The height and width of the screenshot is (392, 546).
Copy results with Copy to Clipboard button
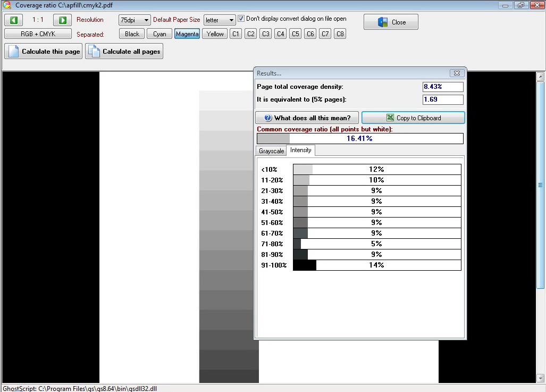413,118
